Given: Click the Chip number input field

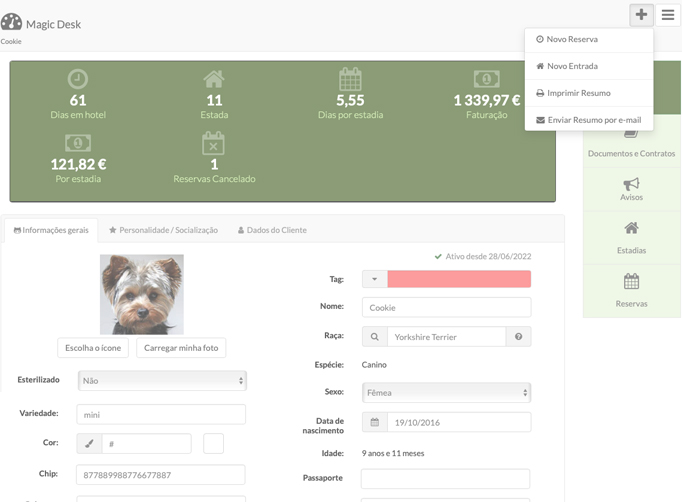Looking at the screenshot, I should pyautogui.click(x=161, y=475).
